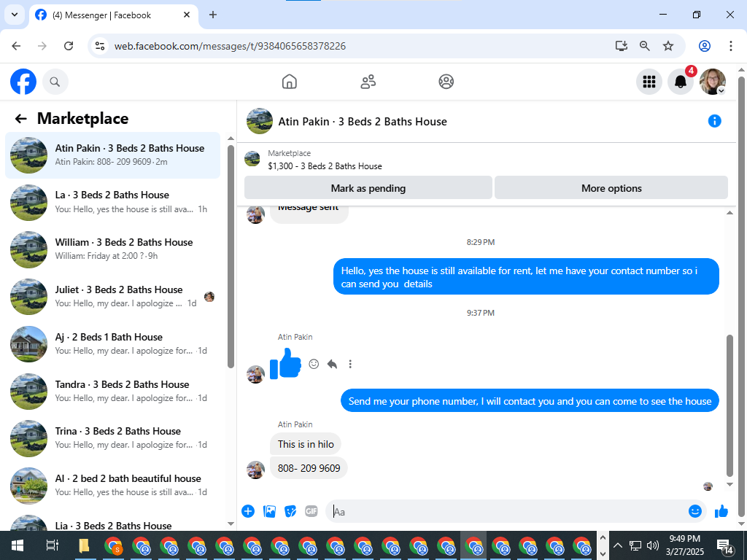The height and width of the screenshot is (560, 747).
Task: Go back in browser history
Action: pyautogui.click(x=16, y=46)
